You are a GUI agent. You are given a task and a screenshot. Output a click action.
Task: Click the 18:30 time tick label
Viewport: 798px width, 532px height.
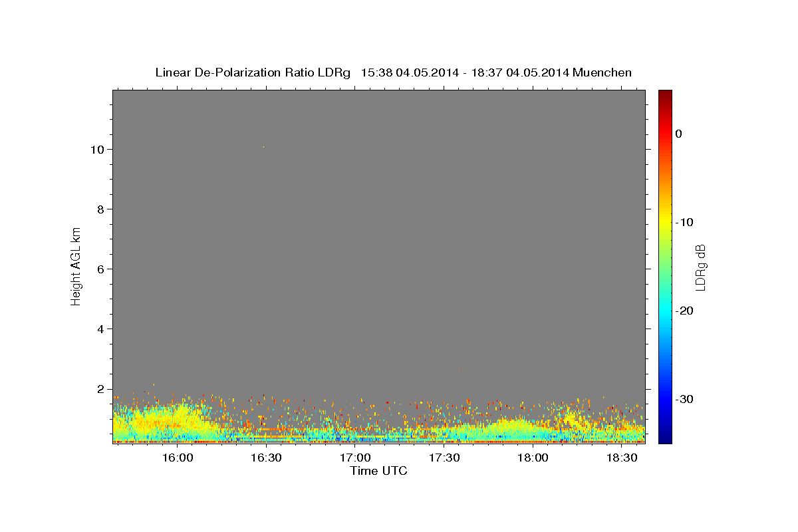click(x=622, y=458)
